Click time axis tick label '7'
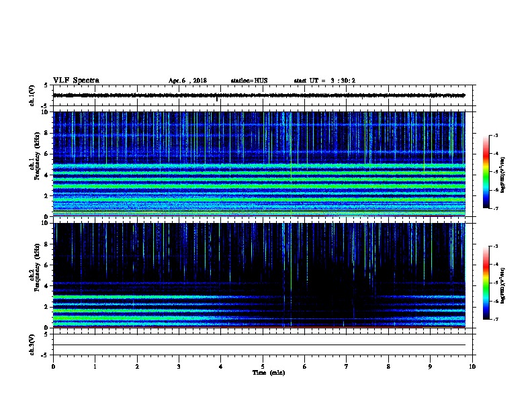Screen dimensions: 532x411 click(347, 367)
